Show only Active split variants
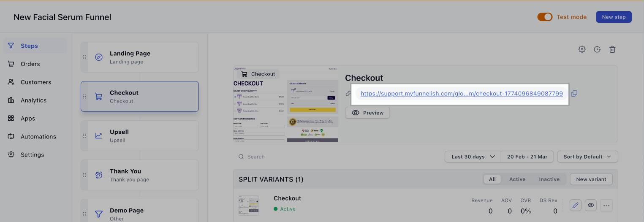Viewport: 644px width, 222px height. (x=517, y=179)
